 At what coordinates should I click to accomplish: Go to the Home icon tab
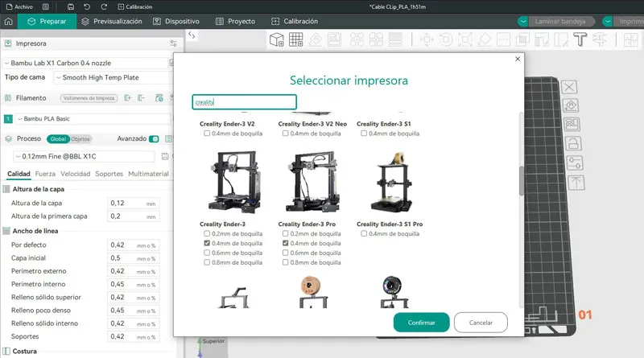[9, 22]
